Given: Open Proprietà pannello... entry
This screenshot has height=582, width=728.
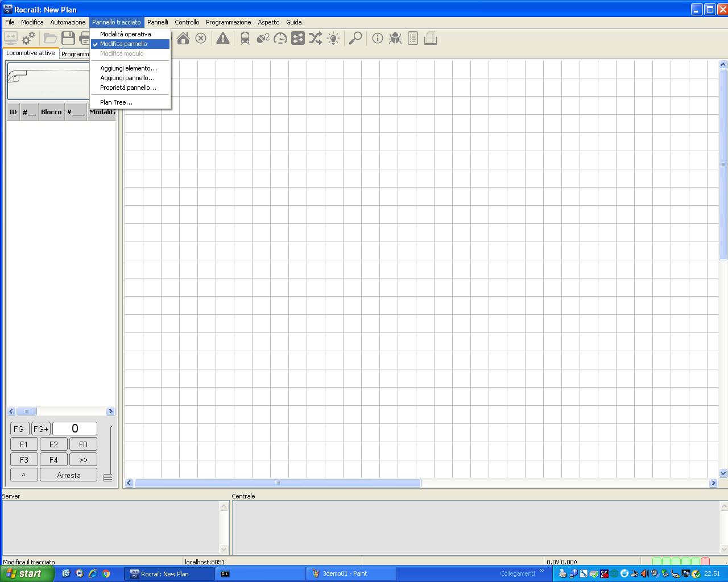Looking at the screenshot, I should (130, 88).
